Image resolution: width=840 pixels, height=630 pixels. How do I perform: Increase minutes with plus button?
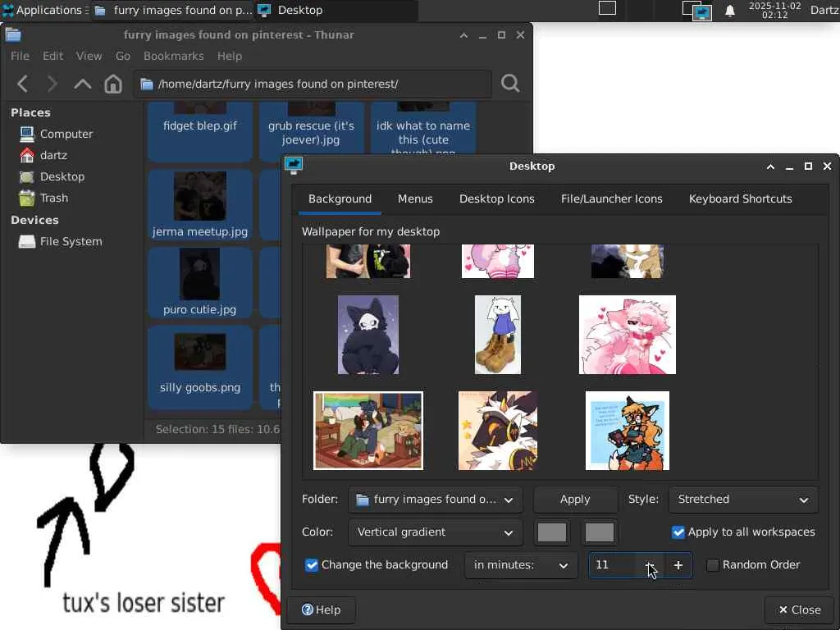click(x=678, y=565)
